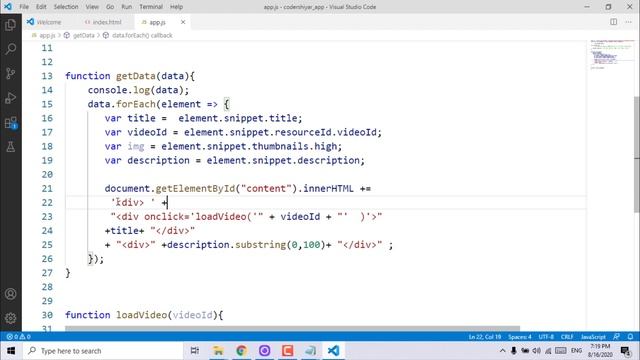Screen dimensions: 640x360
Task: Open the Search view in activity bar
Action: (x=11, y=49)
